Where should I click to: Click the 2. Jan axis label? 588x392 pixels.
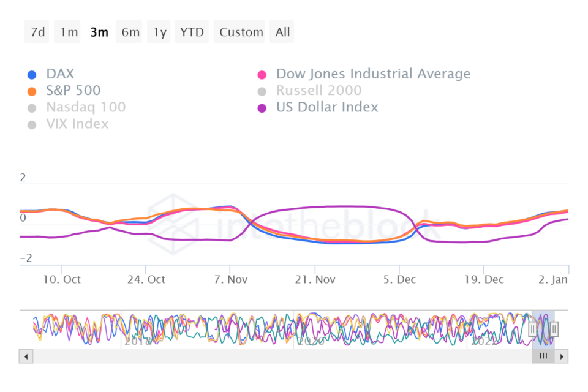553,279
